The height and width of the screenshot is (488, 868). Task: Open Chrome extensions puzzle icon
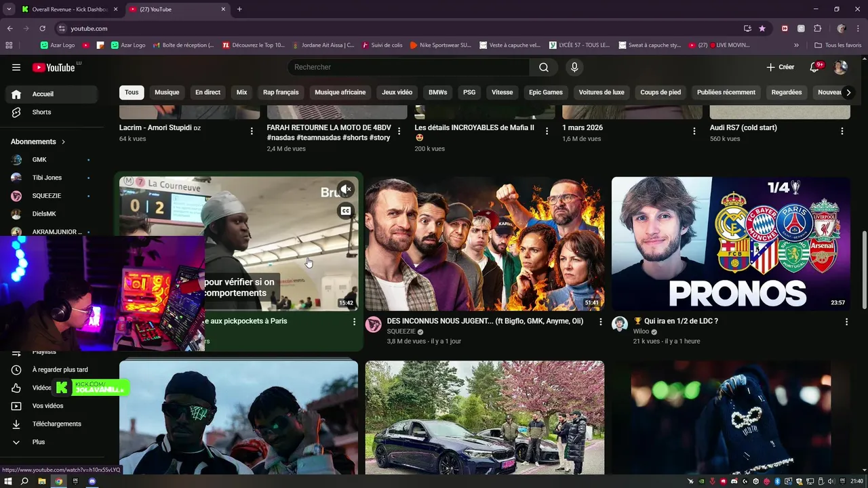pyautogui.click(x=817, y=28)
